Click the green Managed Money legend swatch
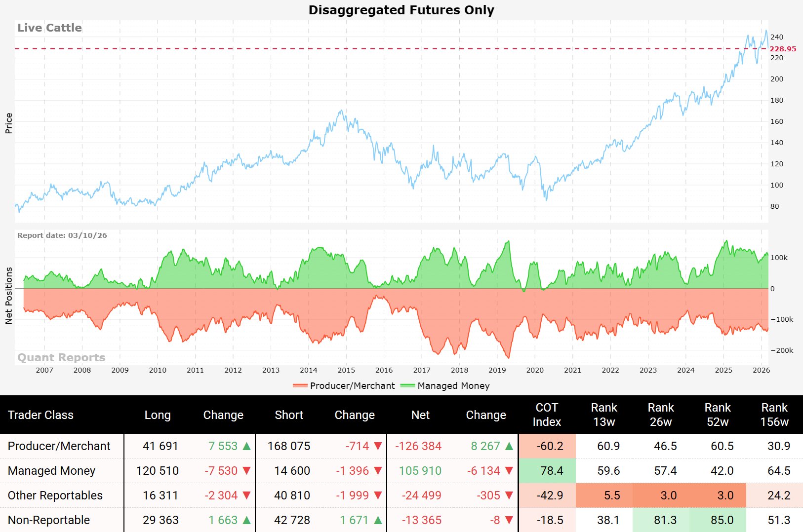The image size is (803, 532). [x=407, y=386]
